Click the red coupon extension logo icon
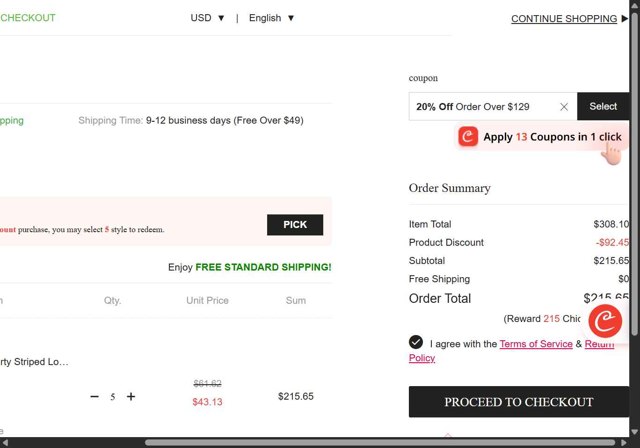 coord(468,136)
